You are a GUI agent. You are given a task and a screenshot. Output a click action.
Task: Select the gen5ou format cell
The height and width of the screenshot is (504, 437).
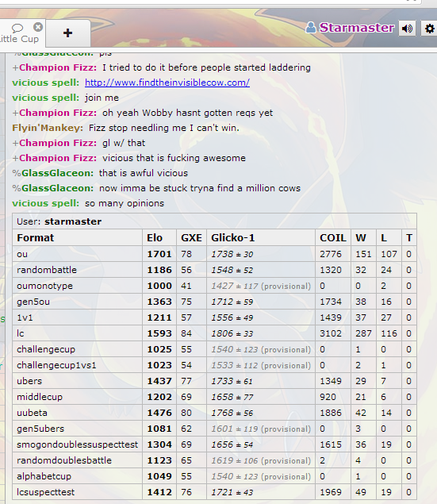point(78,302)
